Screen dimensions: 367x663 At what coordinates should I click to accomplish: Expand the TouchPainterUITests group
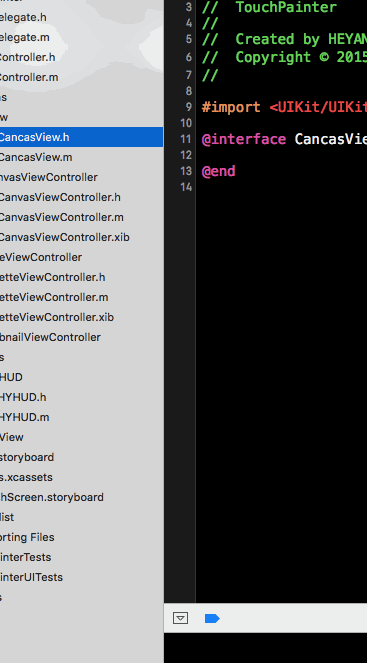tap(31, 577)
